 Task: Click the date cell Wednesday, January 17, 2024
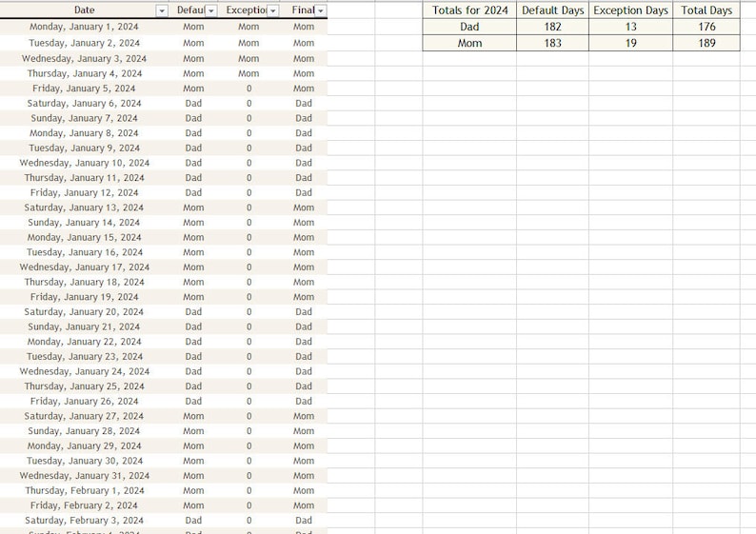click(x=85, y=267)
